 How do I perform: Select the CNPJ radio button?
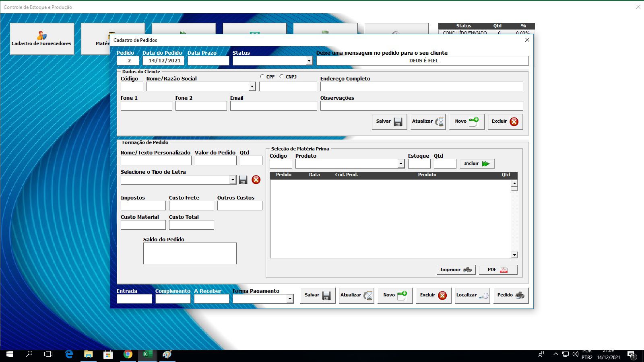point(282,76)
